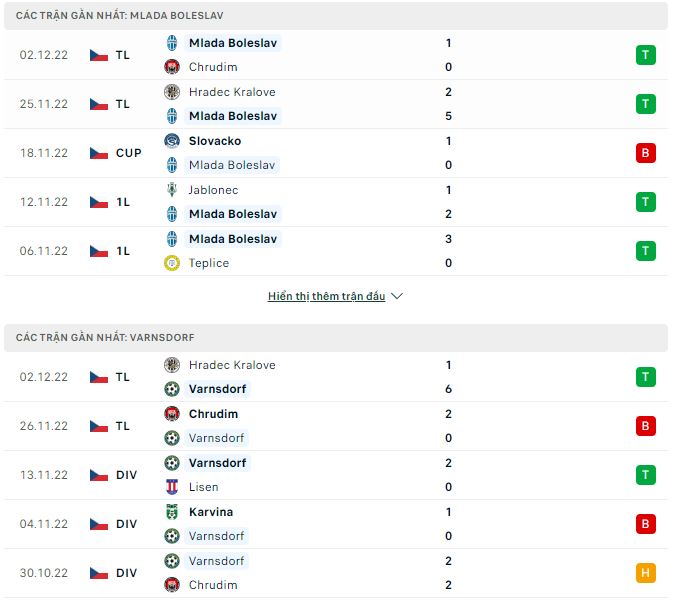Click the Slovacko club crest
The height and width of the screenshot is (601, 676).
click(172, 141)
